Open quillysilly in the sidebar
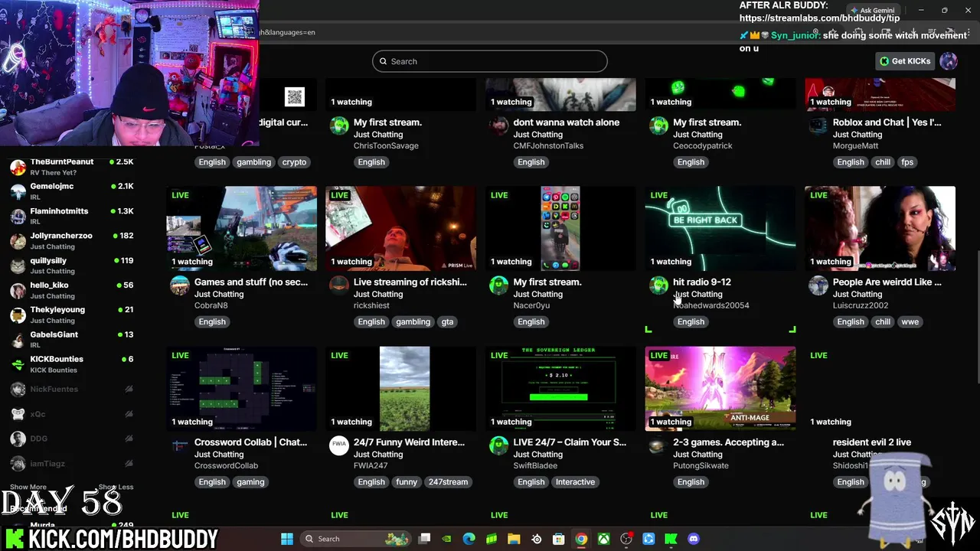The height and width of the screenshot is (551, 980). [x=72, y=266]
